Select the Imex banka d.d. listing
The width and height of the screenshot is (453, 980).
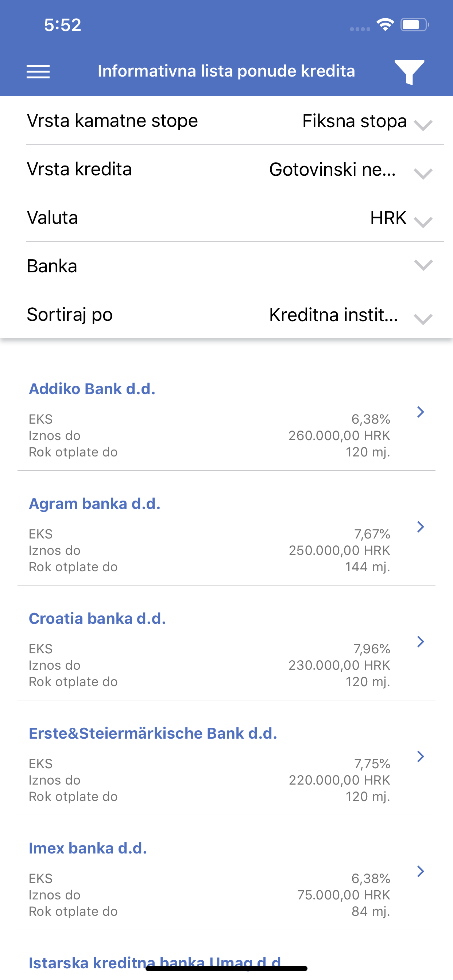[88, 848]
